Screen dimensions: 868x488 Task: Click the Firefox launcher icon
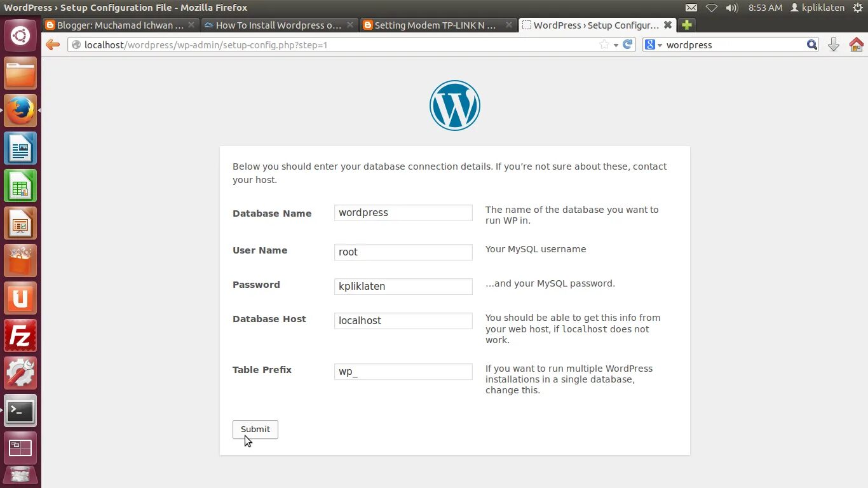point(20,111)
